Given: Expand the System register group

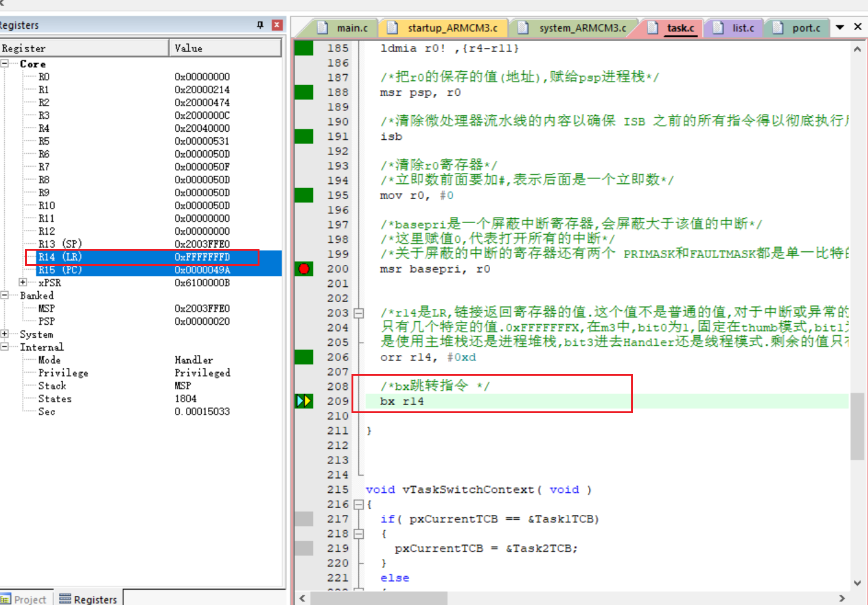Looking at the screenshot, I should (x=5, y=334).
